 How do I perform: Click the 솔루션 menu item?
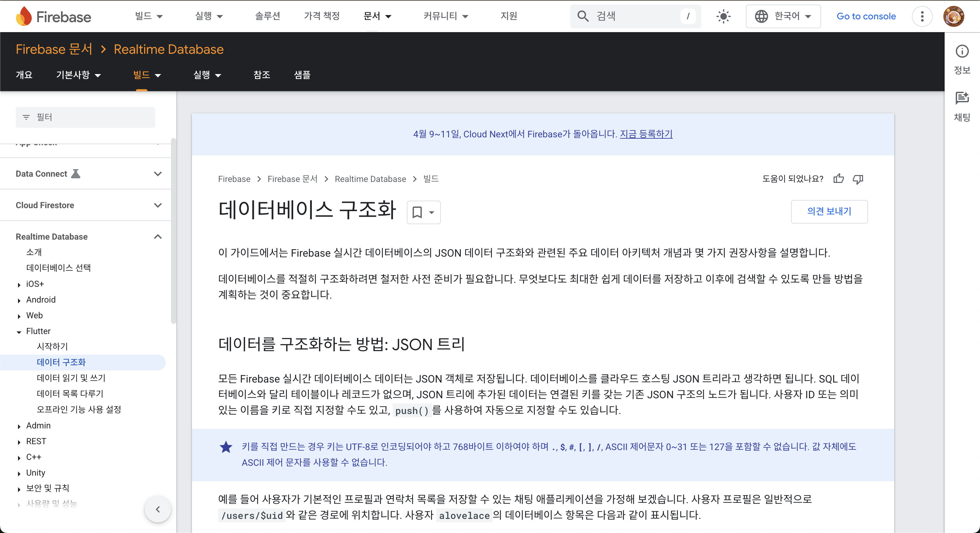pos(268,16)
